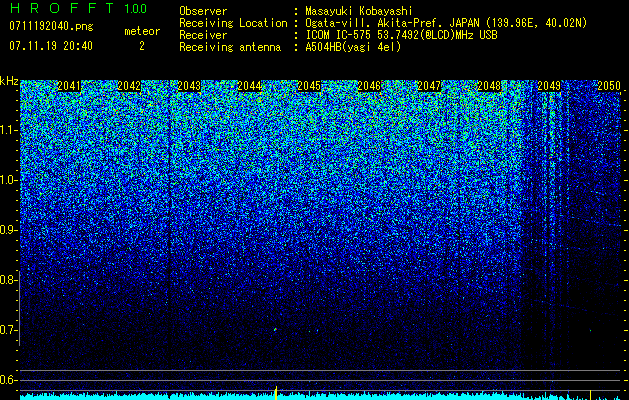Click the 2044 time marker
Viewport: 629px width, 400px height.
[x=249, y=86]
